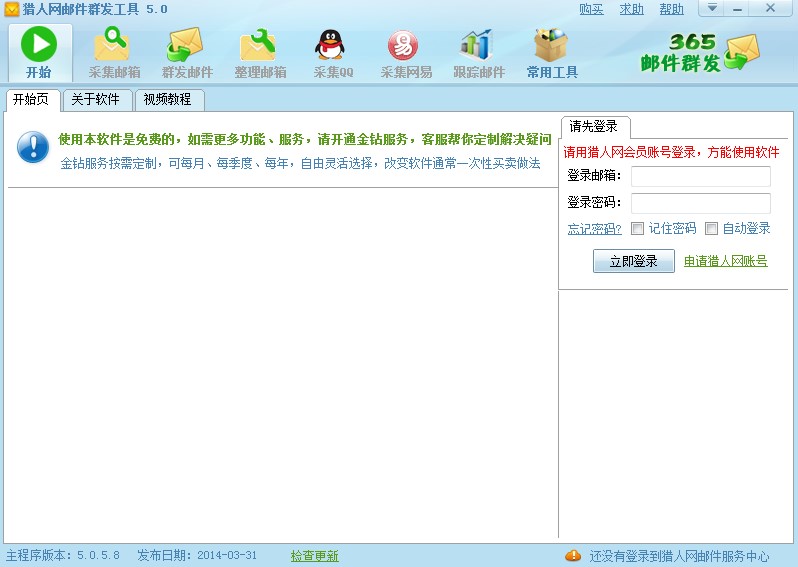Click the 忘记密码? link
This screenshot has height=567, width=798.
pyautogui.click(x=594, y=229)
